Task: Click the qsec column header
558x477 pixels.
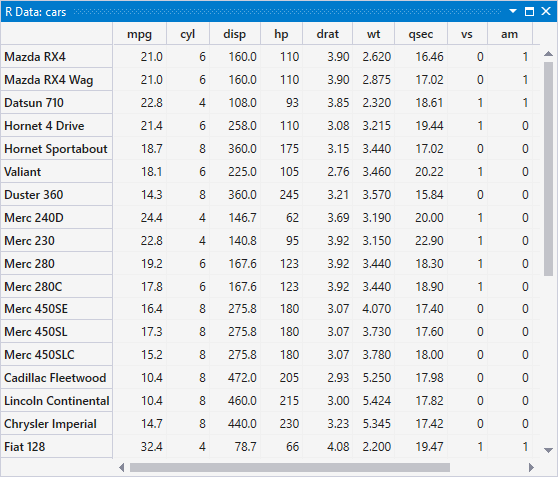Action: point(421,34)
